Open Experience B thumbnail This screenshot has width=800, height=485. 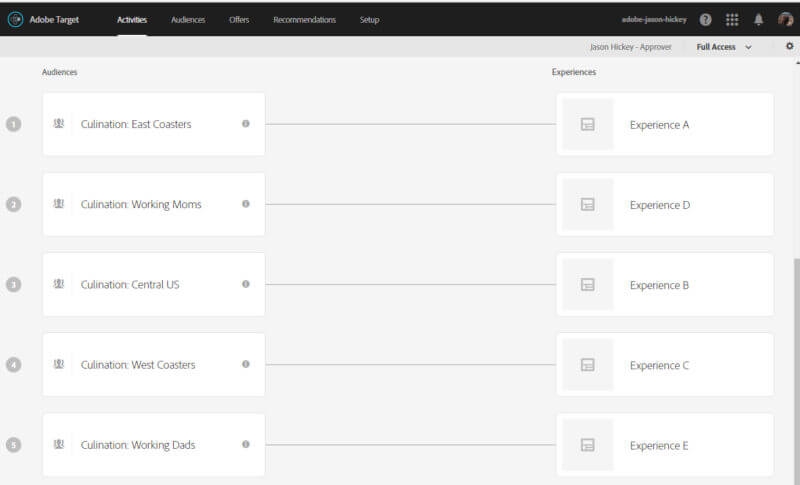588,285
